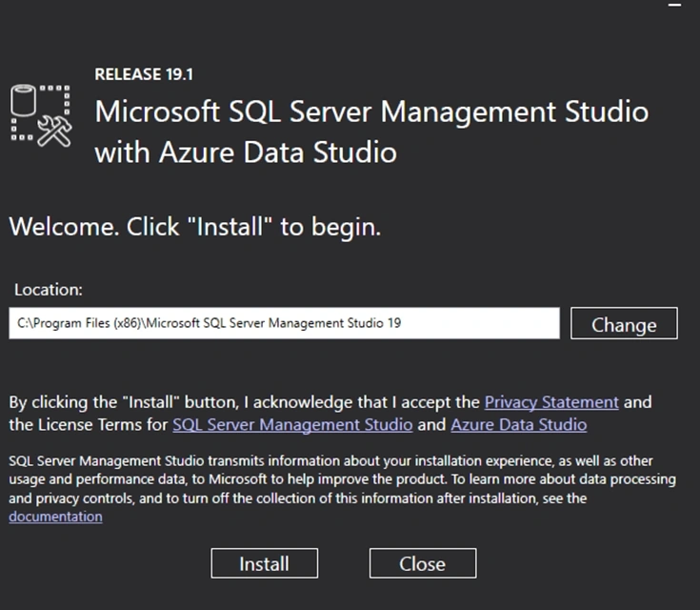Viewport: 700px width, 610px height.
Task: Open Azure Data Studio license terms link
Action: [x=519, y=424]
